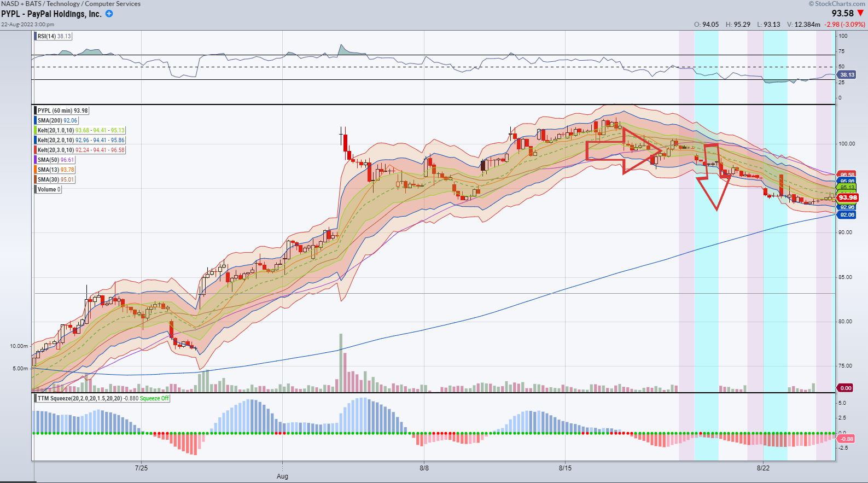Click the L: 93.13 low value
Viewport: 868px width, 483px height.
click(x=768, y=25)
